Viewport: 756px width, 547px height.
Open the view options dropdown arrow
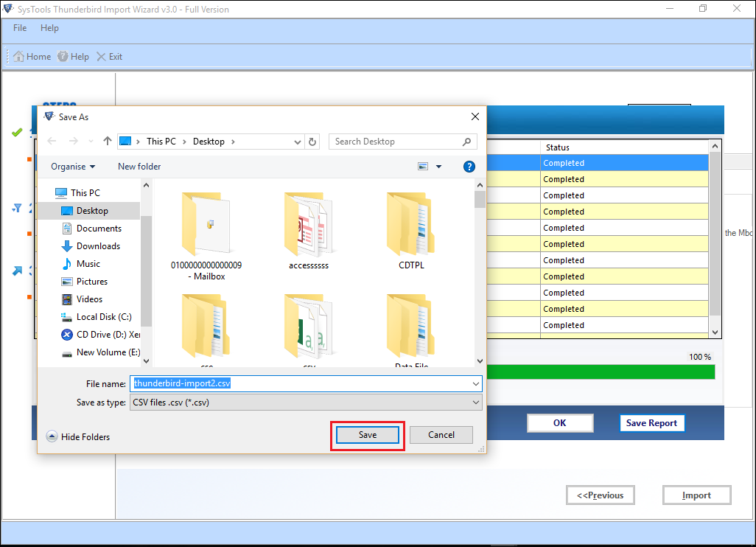tap(438, 167)
